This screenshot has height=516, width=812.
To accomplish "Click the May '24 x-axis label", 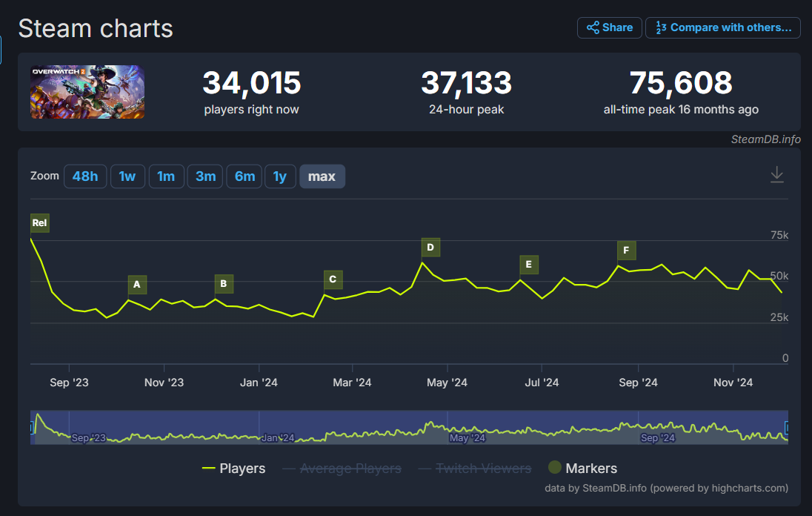I will (447, 383).
